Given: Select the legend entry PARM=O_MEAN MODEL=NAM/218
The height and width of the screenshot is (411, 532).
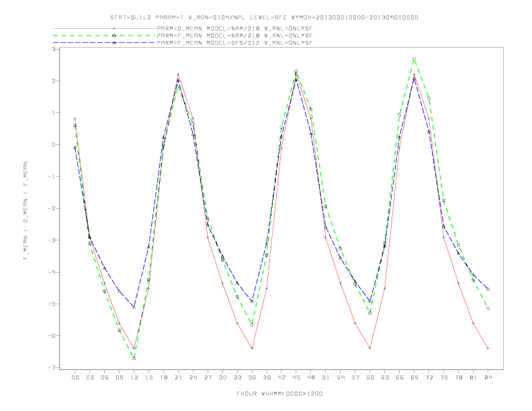Looking at the screenshot, I should 234,28.
